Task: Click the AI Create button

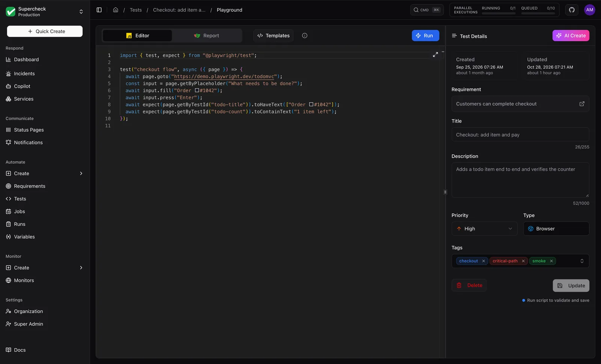Action: coord(571,36)
